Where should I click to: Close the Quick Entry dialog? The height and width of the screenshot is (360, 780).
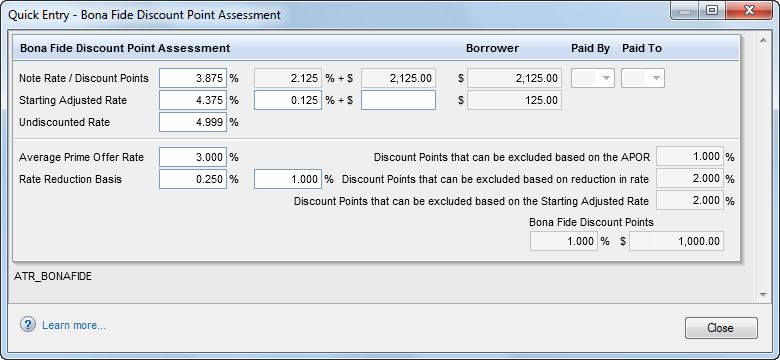click(x=721, y=328)
